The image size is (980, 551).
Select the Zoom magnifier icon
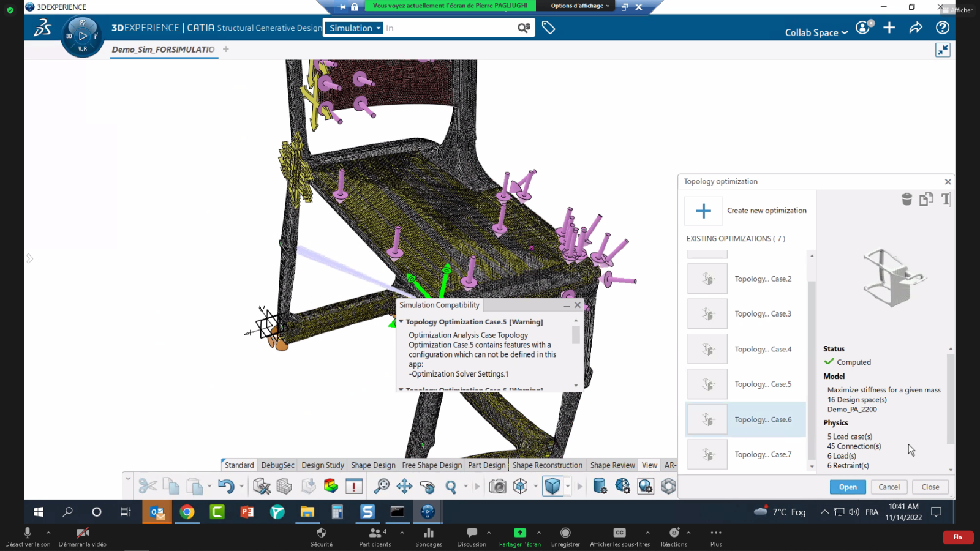[x=451, y=486]
